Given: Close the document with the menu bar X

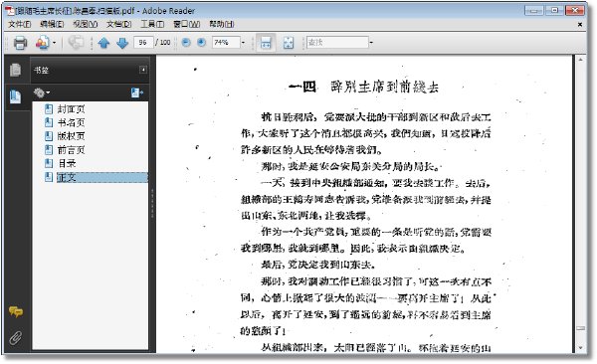Looking at the screenshot, I should click(x=580, y=25).
